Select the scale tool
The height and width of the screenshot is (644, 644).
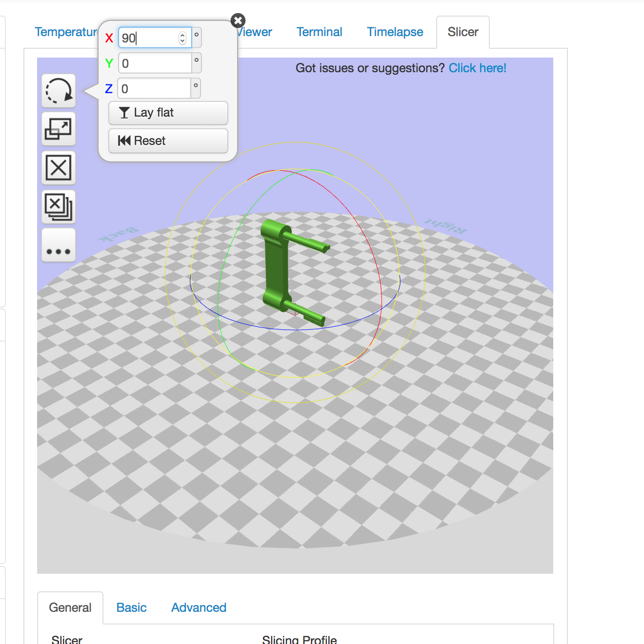(x=58, y=129)
